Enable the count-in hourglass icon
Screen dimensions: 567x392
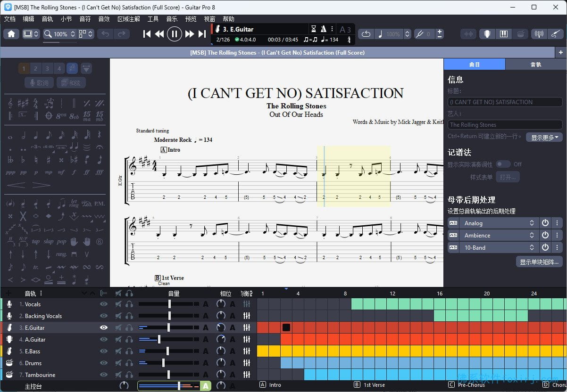pyautogui.click(x=314, y=29)
